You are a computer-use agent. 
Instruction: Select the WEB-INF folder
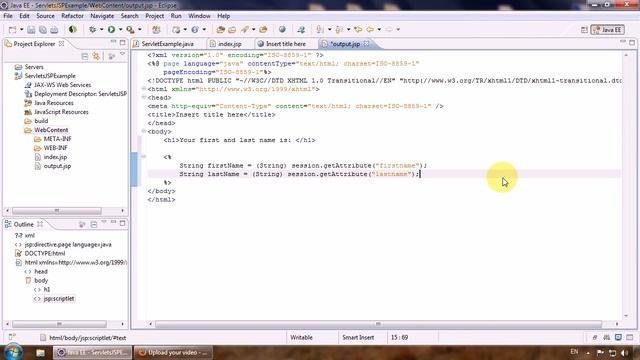coord(56,148)
